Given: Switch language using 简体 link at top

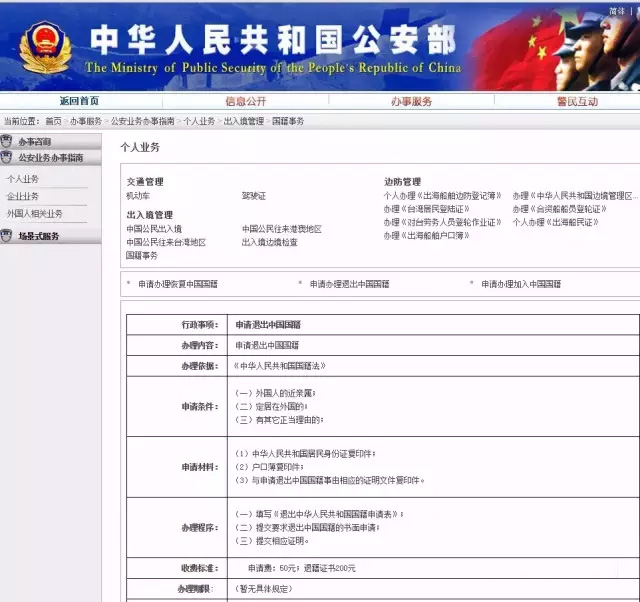Looking at the screenshot, I should pyautogui.click(x=617, y=11).
